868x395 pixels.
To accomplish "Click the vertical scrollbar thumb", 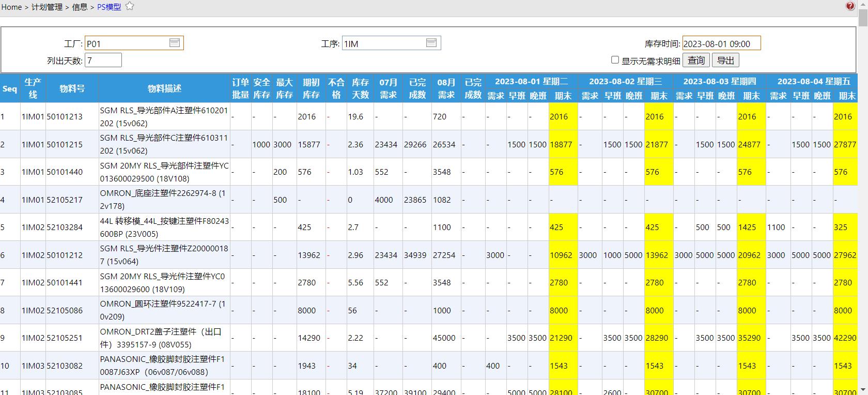I will (863, 18).
